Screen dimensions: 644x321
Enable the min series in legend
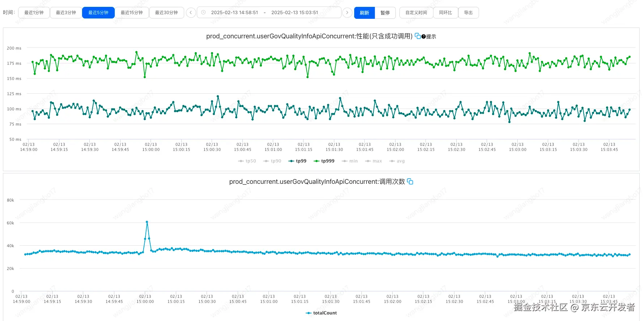350,161
